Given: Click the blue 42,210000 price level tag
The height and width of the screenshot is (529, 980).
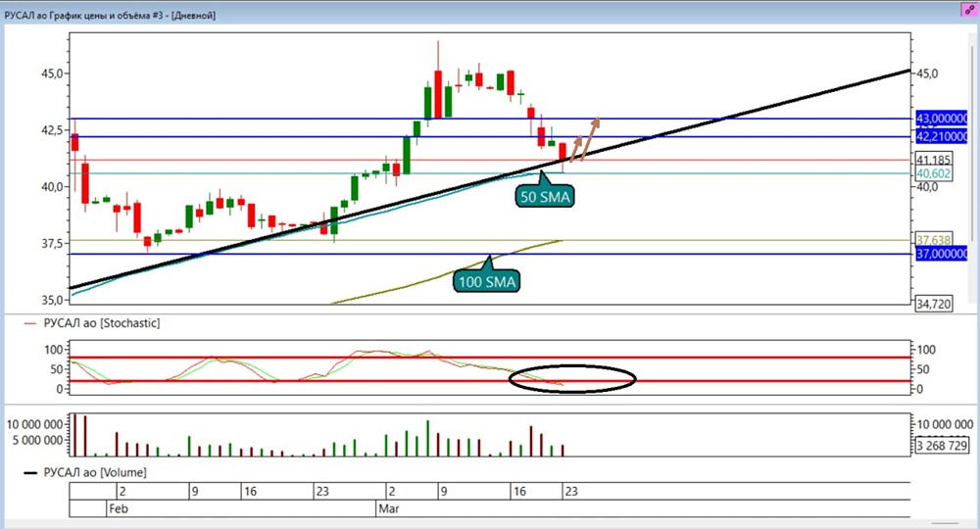Looking at the screenshot, I should click(x=941, y=136).
